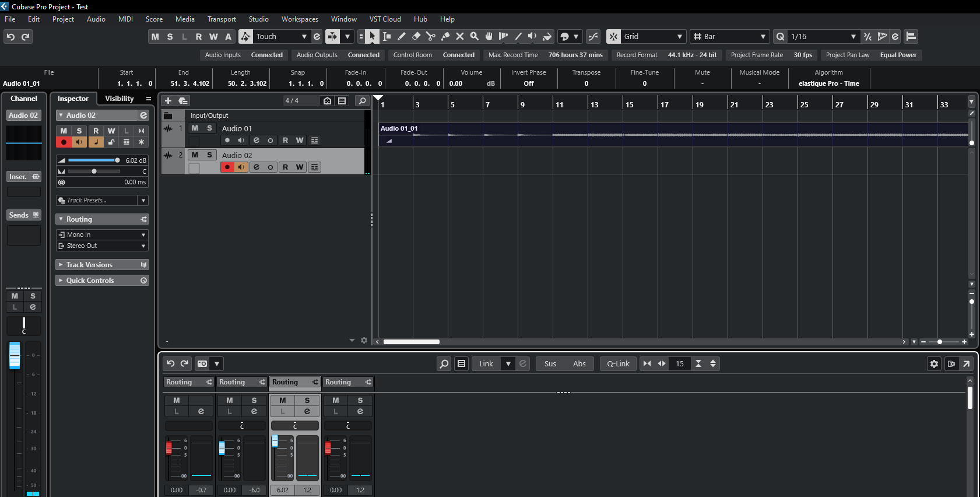Click the Find Tracks magnifier in track list
Screen dimensions: 980x497
click(x=362, y=101)
